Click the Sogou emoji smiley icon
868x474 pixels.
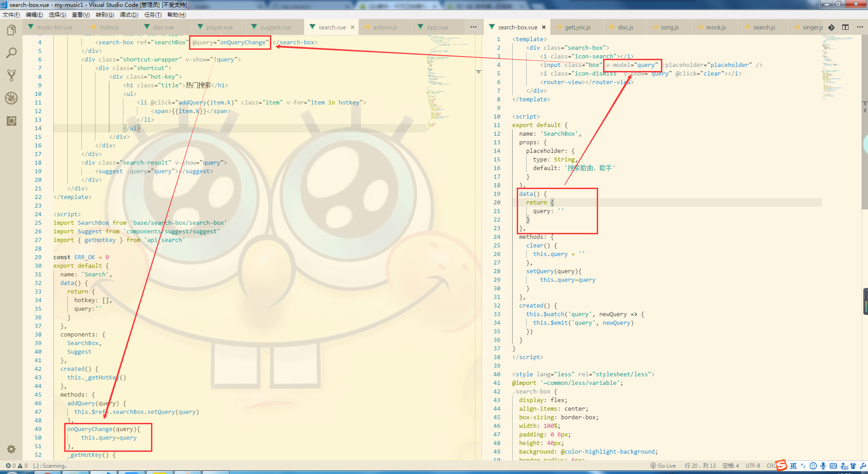click(813, 466)
